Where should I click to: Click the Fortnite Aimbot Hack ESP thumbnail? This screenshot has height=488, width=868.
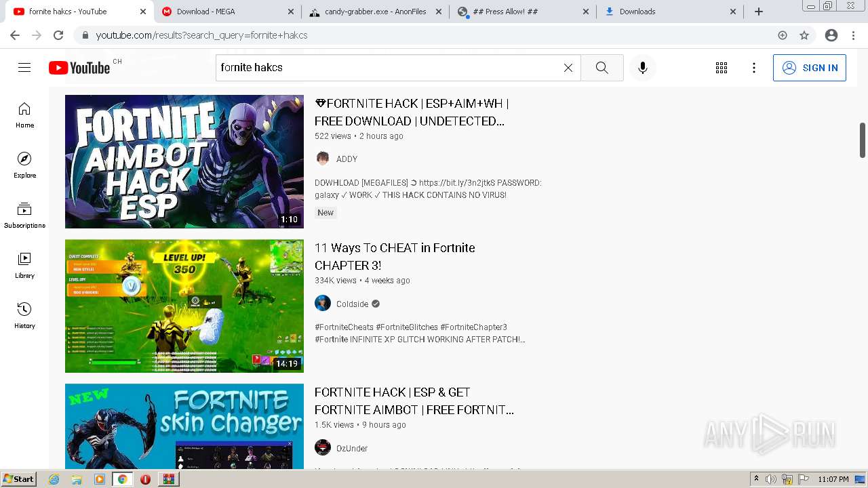[x=184, y=161]
